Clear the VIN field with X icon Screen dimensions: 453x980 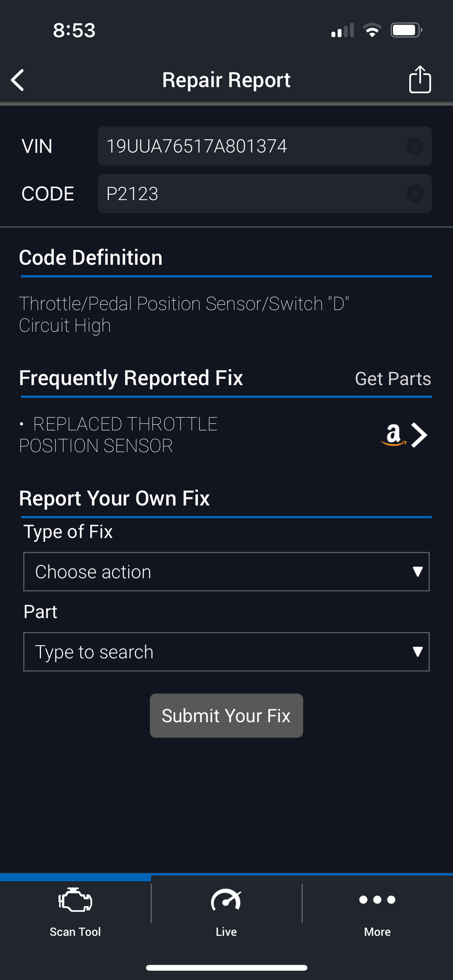coord(415,146)
